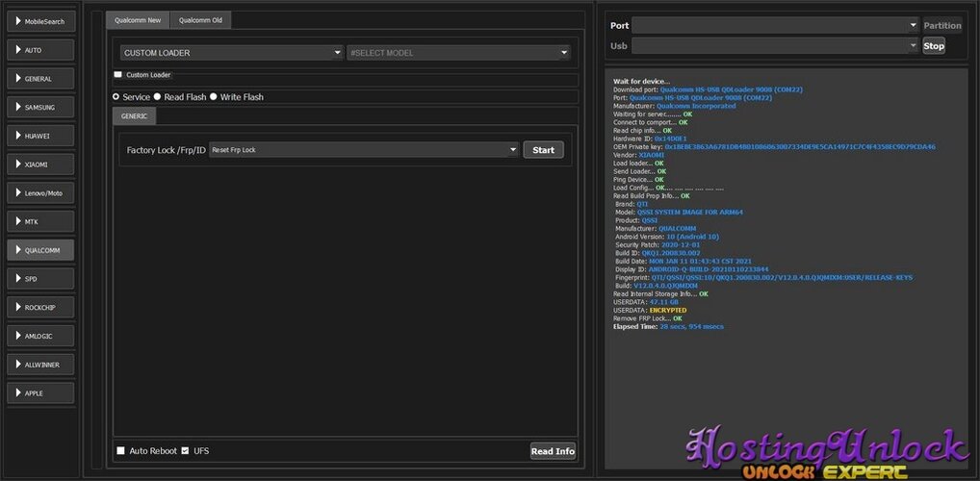The image size is (980, 481).
Task: Click the Partition button
Action: (942, 26)
